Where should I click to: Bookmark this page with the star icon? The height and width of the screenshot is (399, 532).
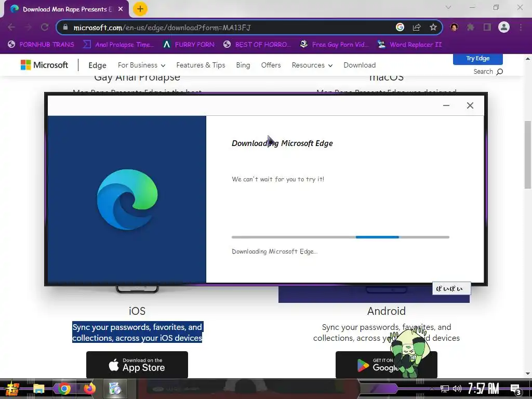(x=433, y=27)
